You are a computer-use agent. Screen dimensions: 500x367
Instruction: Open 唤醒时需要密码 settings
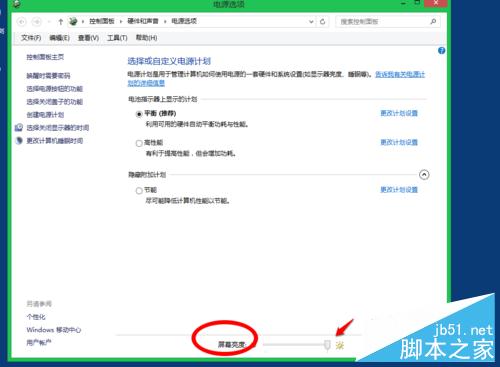(48, 76)
